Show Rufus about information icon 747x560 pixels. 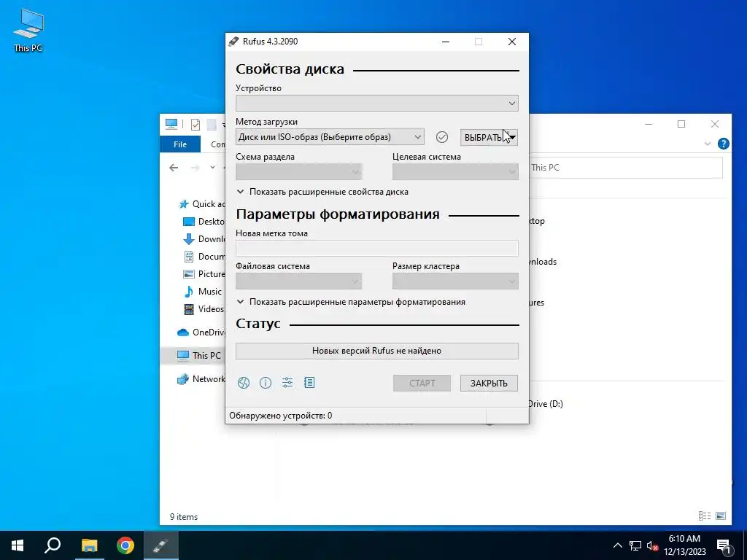pos(266,383)
